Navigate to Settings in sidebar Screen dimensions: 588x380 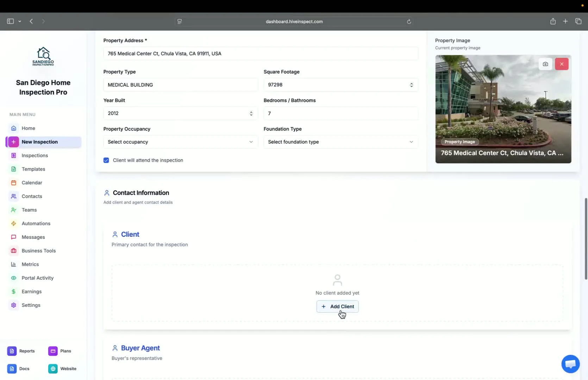point(31,305)
